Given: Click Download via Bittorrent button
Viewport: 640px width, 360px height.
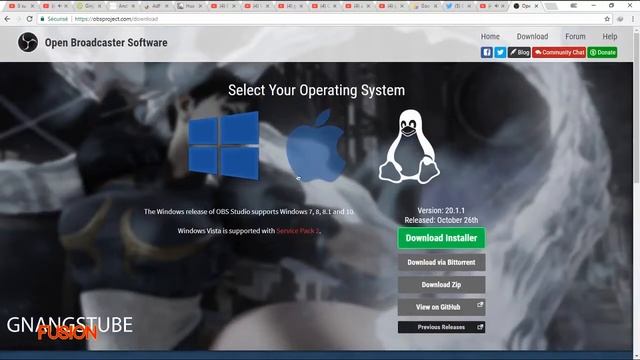Looking at the screenshot, I should tap(441, 262).
